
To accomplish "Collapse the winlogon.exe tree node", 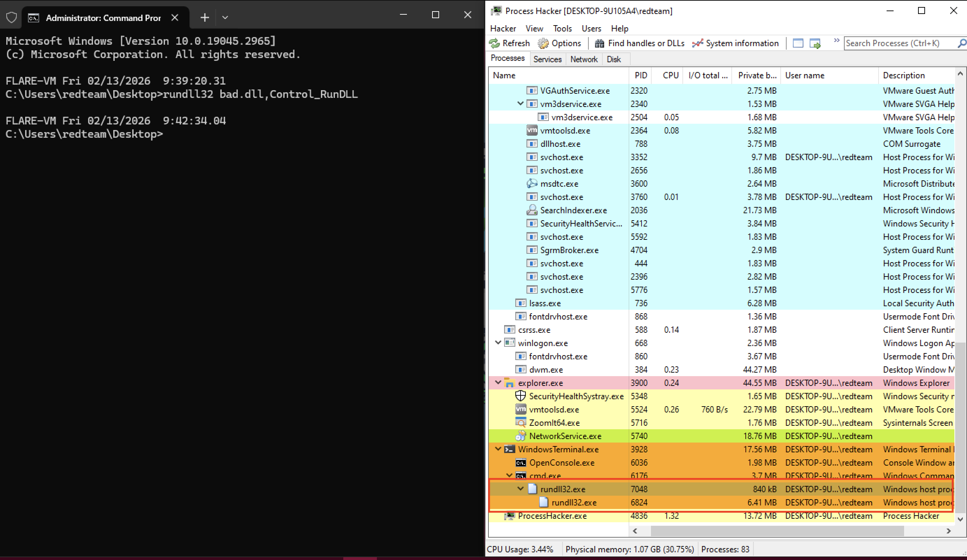I will click(498, 343).
